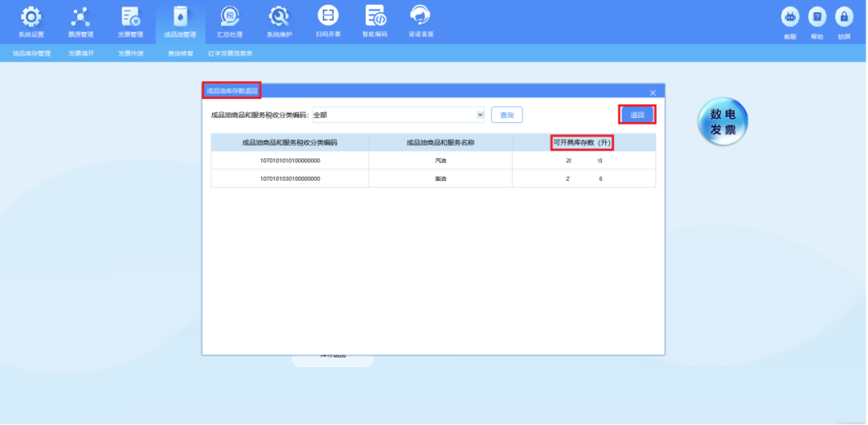868x425 pixels.
Task: Open 红字发票信息表 submenu
Action: click(x=231, y=54)
